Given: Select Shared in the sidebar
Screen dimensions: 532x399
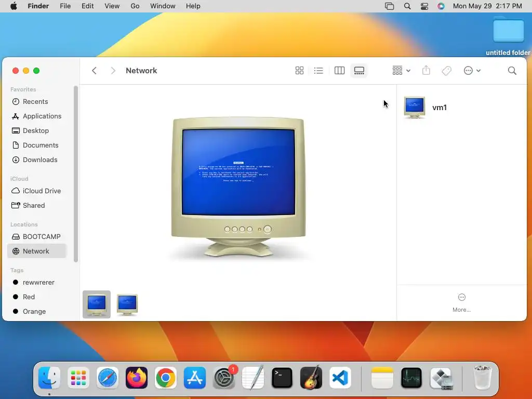Looking at the screenshot, I should coord(37,206).
